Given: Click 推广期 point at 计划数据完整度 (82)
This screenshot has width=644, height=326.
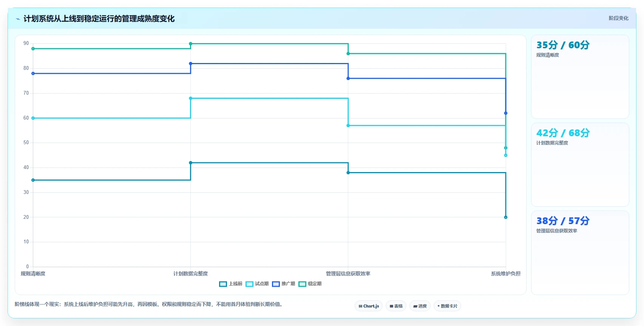Looking at the screenshot, I should pyautogui.click(x=190, y=63).
